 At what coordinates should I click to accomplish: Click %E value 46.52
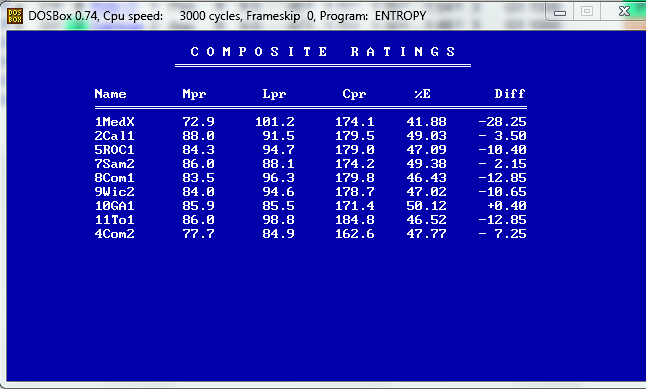click(x=426, y=220)
